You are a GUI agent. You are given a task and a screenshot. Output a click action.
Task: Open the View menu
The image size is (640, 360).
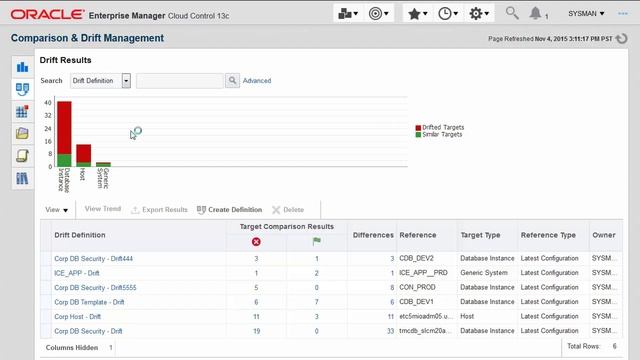[56, 210]
